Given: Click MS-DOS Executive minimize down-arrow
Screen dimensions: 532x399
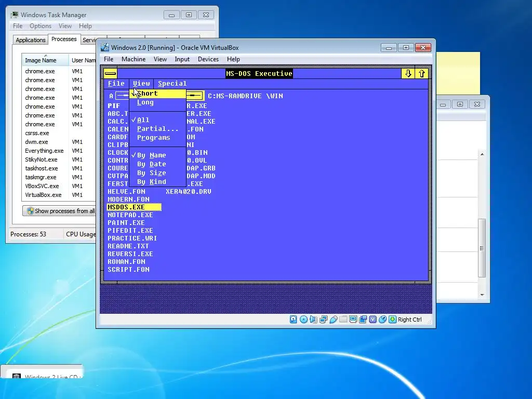Looking at the screenshot, I should coord(408,73).
